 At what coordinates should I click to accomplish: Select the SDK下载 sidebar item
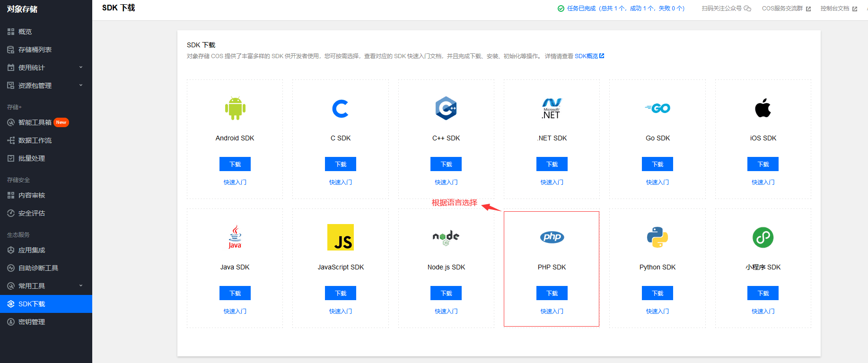pos(46,304)
